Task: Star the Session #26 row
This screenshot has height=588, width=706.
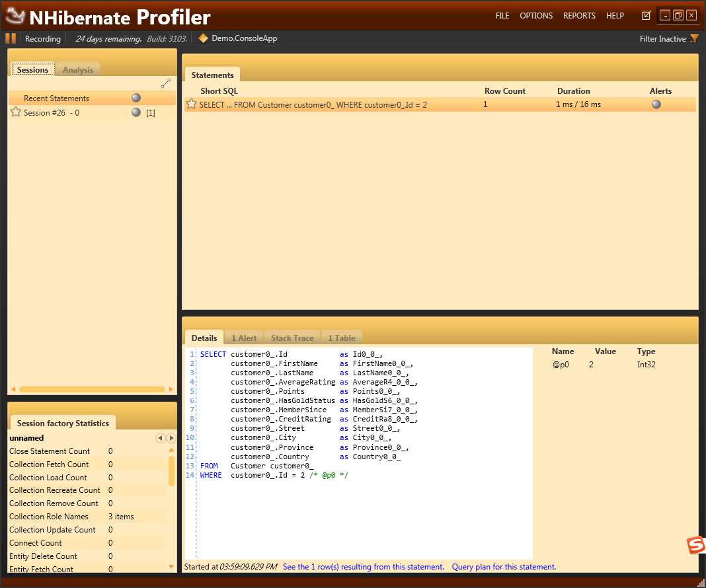Action: pyautogui.click(x=16, y=112)
